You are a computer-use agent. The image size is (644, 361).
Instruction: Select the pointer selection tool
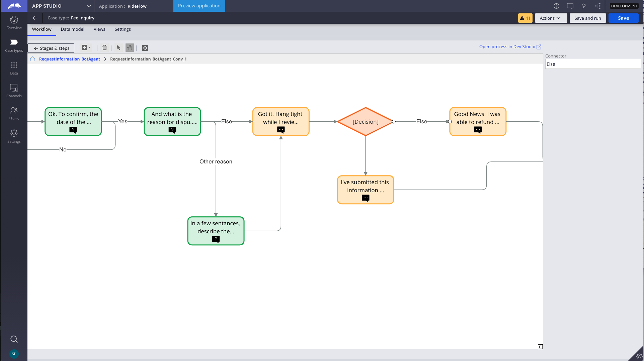point(118,48)
